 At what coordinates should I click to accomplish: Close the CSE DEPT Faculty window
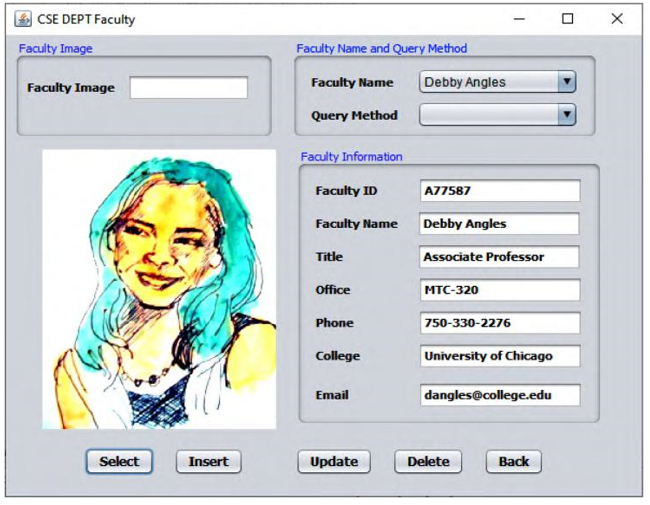[617, 19]
